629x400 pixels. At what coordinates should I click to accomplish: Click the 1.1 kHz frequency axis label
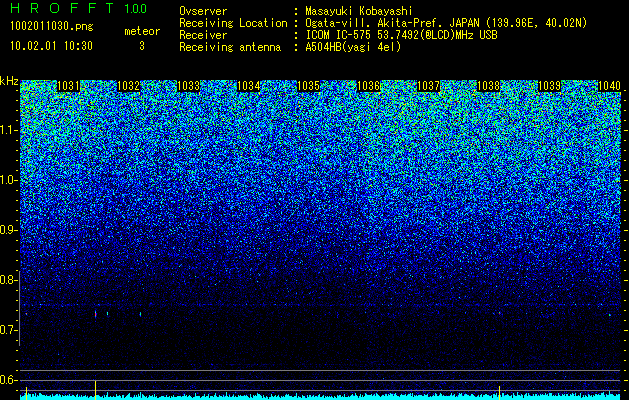(7, 131)
